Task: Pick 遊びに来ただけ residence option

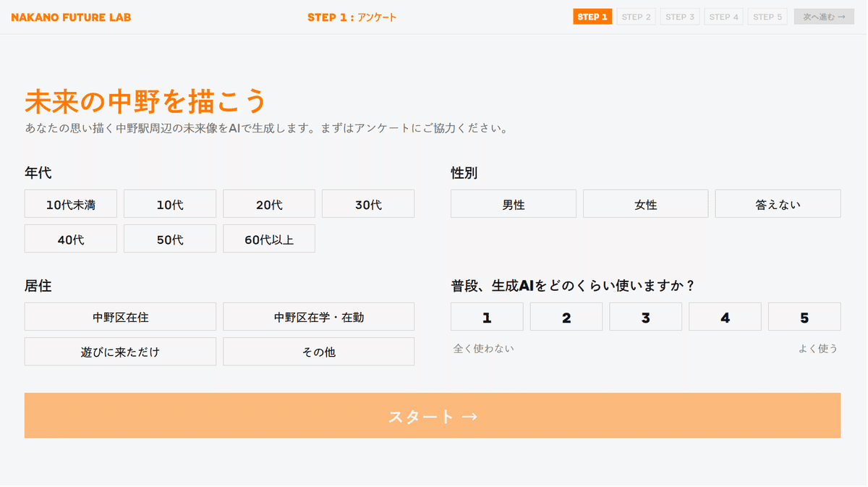Action: (120, 352)
